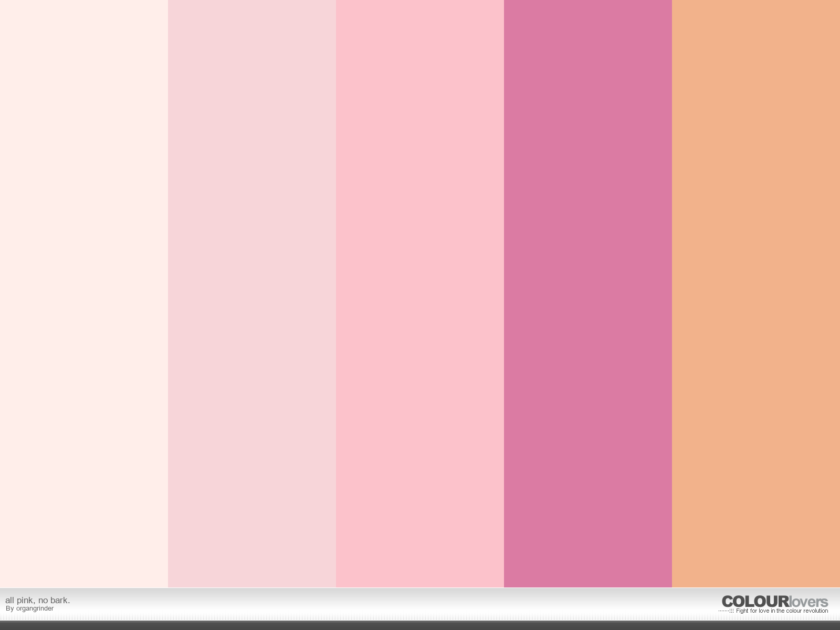
Task: Click the 'Fight for love' tagline text
Action: 782,611
